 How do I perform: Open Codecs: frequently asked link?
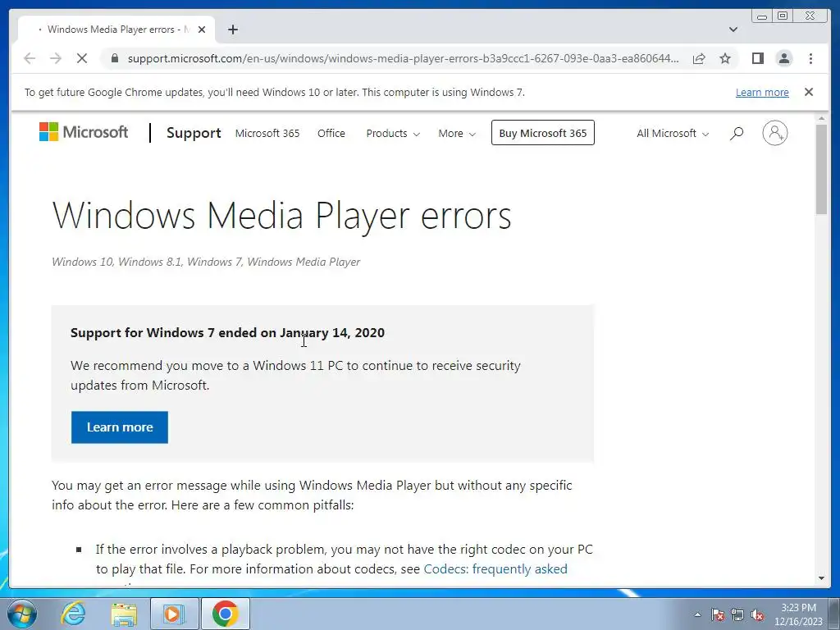(495, 569)
